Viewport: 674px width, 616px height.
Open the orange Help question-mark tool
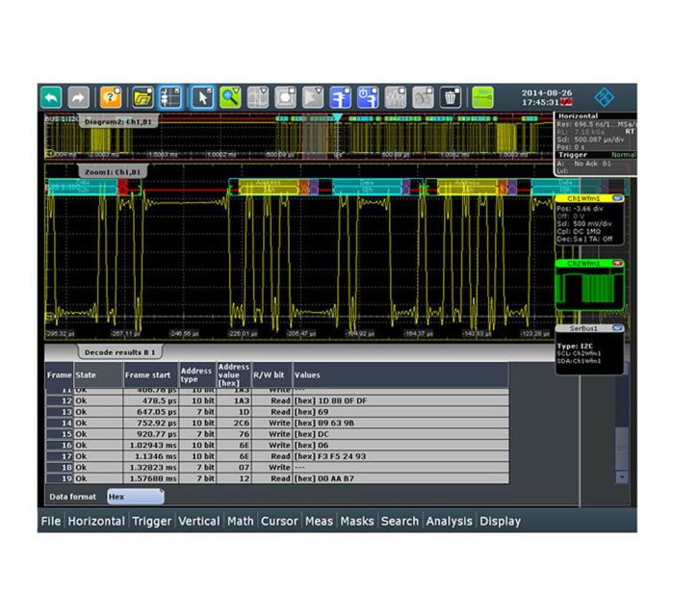[111, 97]
